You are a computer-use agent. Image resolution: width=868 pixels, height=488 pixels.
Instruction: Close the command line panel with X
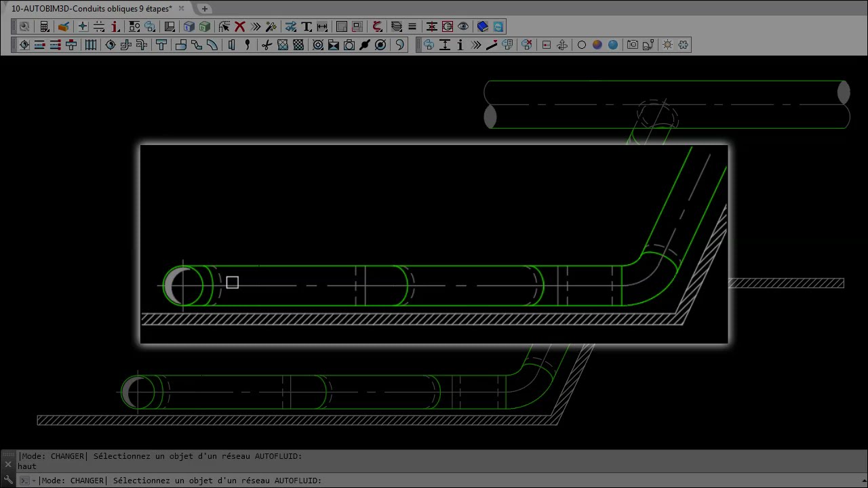click(x=7, y=464)
